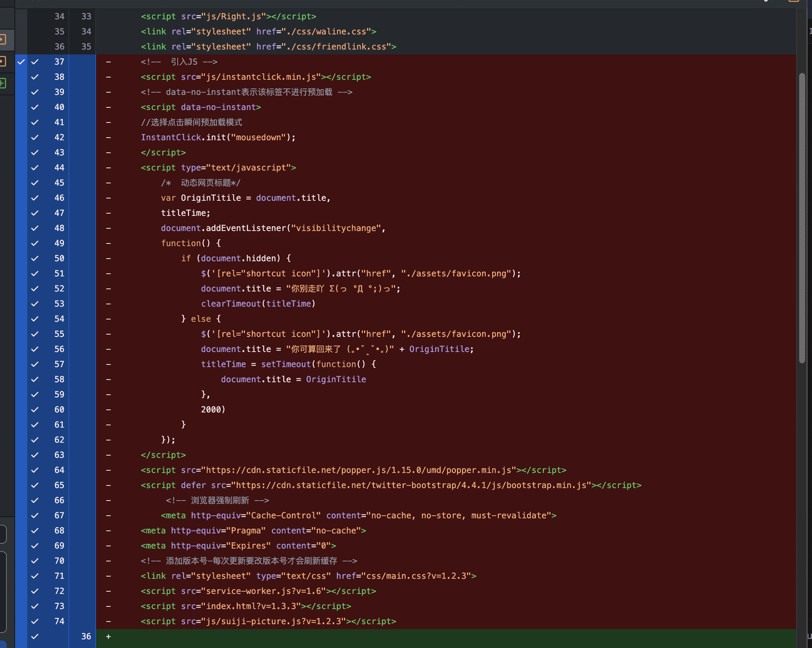Click the 'var OriginTitile = document.title' line
This screenshot has width=812, height=648.
pyautogui.click(x=246, y=198)
